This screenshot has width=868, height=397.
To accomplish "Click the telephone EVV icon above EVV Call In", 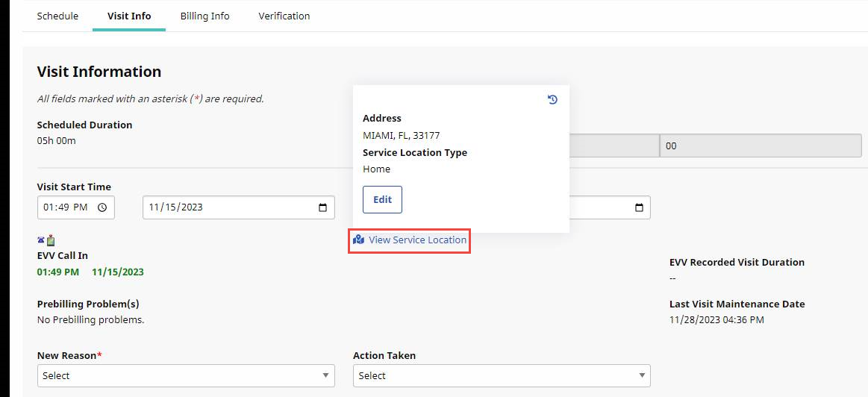I will tap(41, 240).
